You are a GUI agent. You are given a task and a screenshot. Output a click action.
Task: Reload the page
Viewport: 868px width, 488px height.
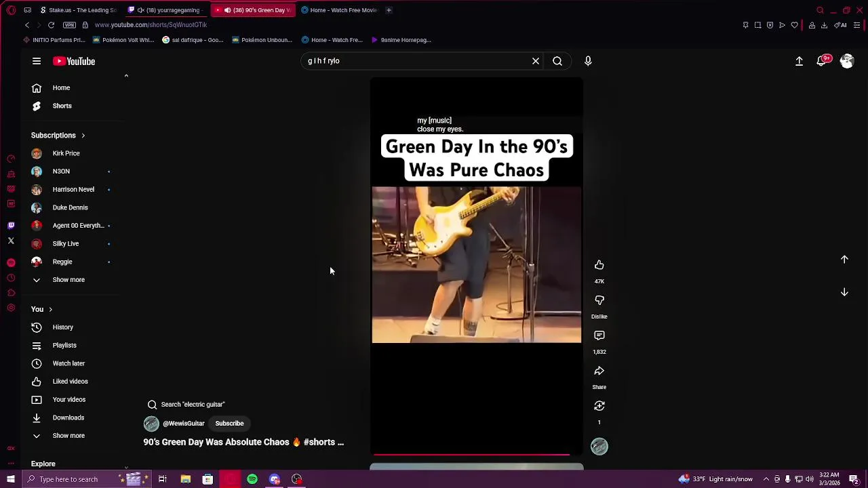51,25
